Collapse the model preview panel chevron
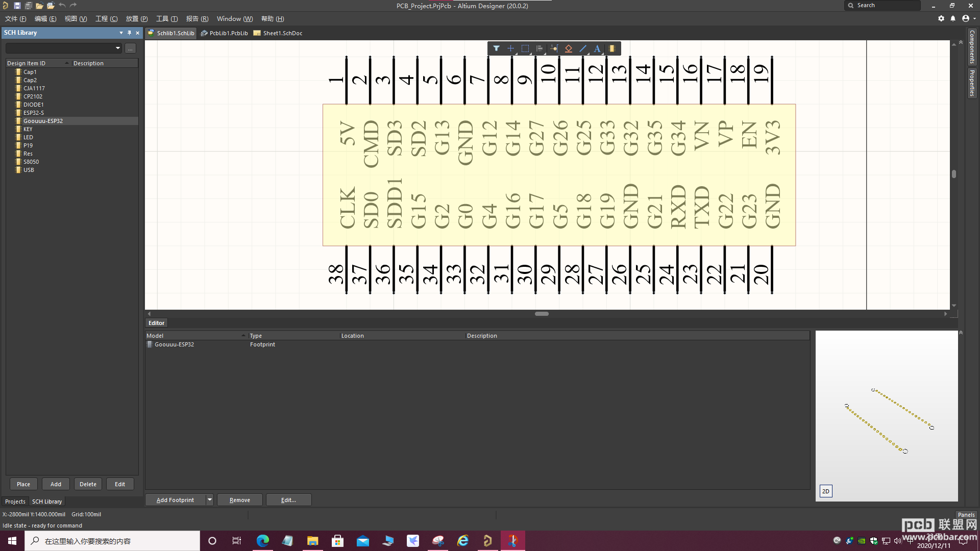 pos(961,333)
